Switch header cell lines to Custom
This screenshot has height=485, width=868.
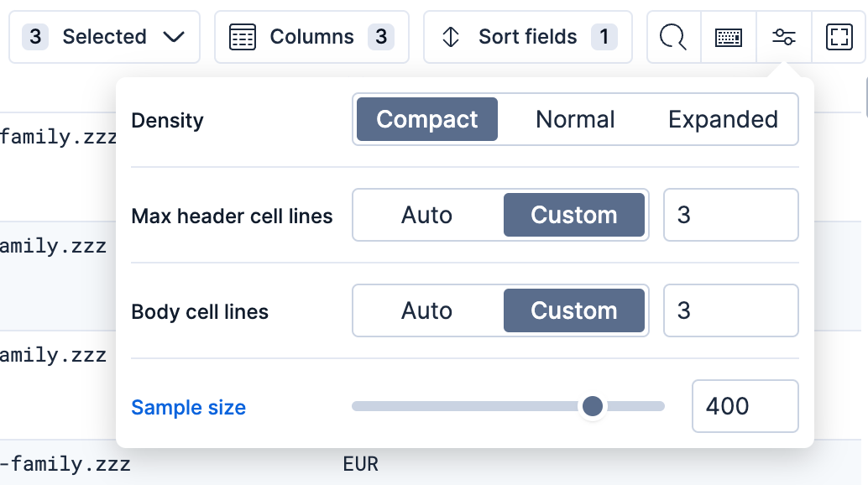[574, 215]
